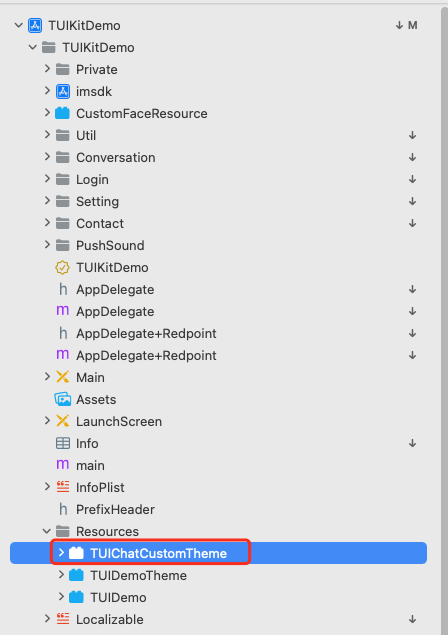Click the imsdk Xcode project icon
448x635 pixels.
pos(62,92)
